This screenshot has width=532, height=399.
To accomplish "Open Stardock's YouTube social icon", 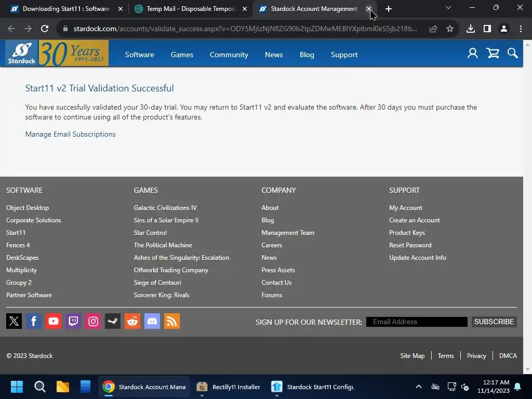I will point(54,321).
